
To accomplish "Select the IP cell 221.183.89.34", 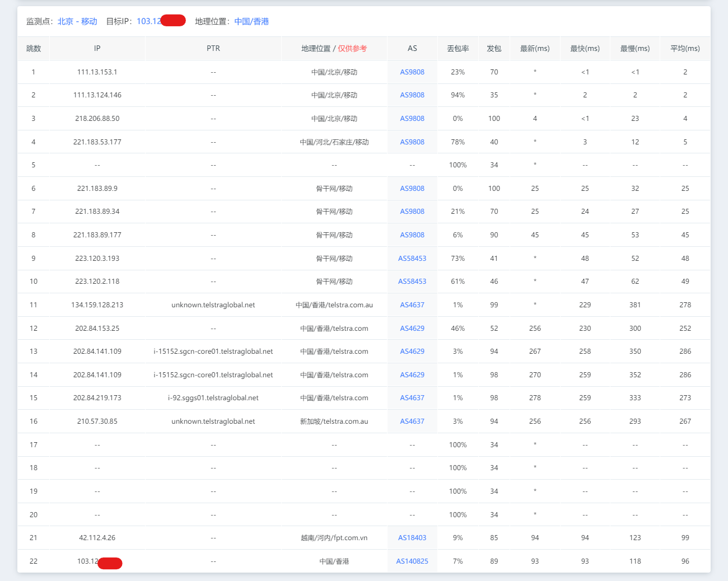I will pos(97,212).
